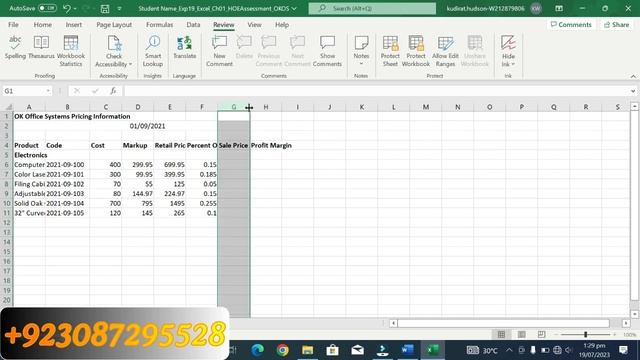Switch to the Data tab
Viewport: 640px width, 360px height.
[193, 24]
